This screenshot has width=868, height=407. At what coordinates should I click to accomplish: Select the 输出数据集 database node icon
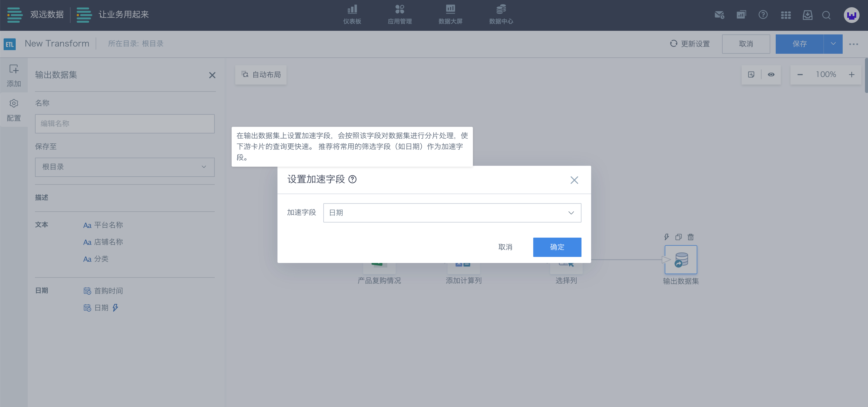[x=681, y=259]
